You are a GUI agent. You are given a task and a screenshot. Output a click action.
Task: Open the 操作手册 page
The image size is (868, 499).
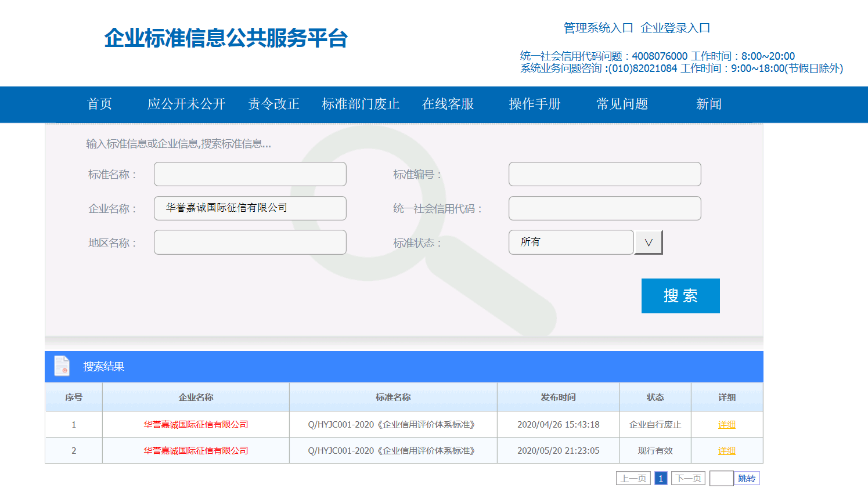(535, 104)
